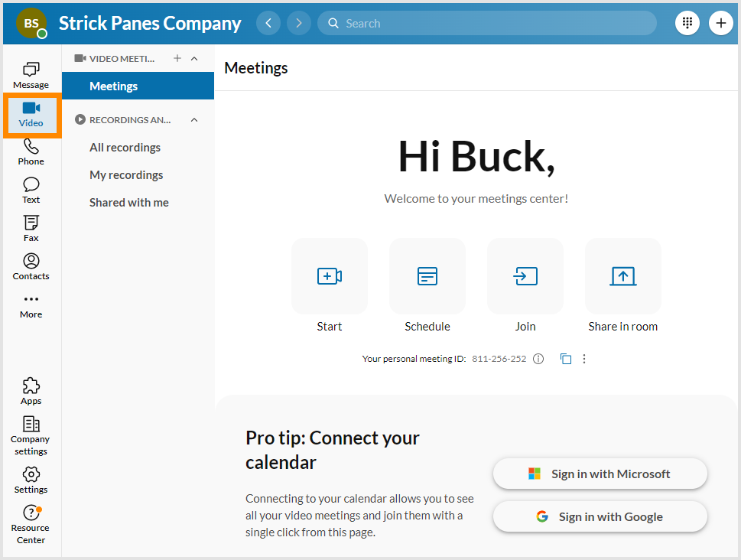
Task: Collapse the RECORDINGS section
Action: [193, 119]
